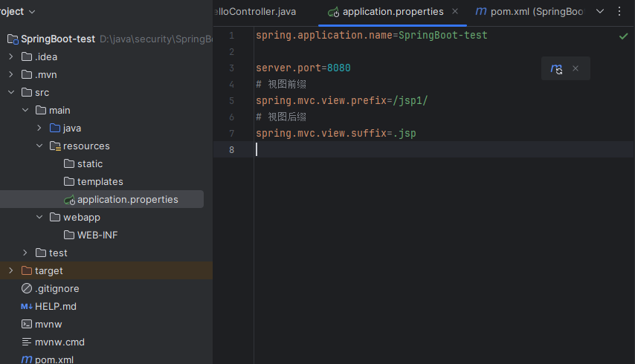The image size is (635, 364).
Task: Switch to the pom.xml tab
Action: [529, 12]
